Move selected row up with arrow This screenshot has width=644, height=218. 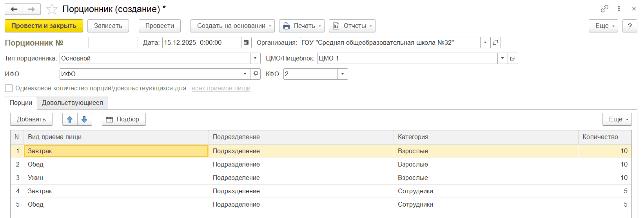click(70, 119)
